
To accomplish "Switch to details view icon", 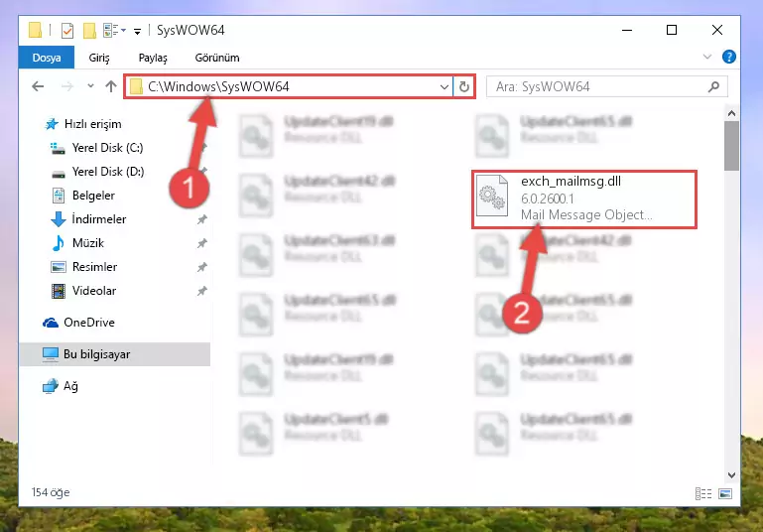I will pos(703,493).
